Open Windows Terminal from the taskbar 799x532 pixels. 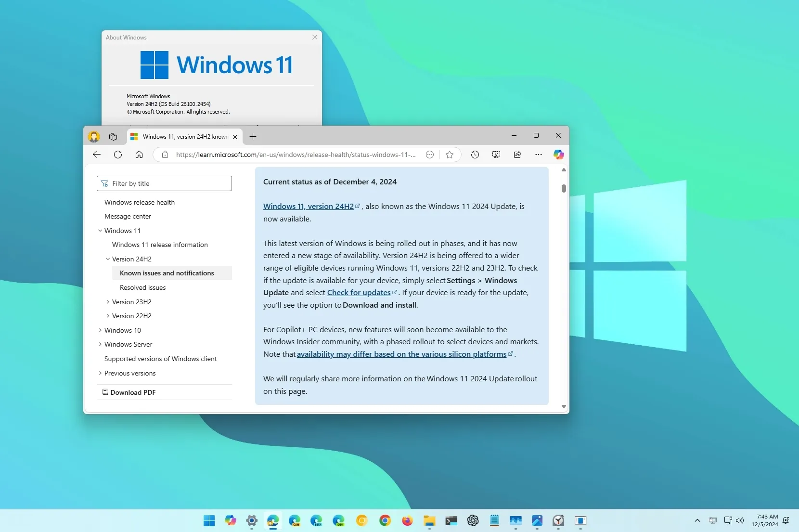coord(451,521)
